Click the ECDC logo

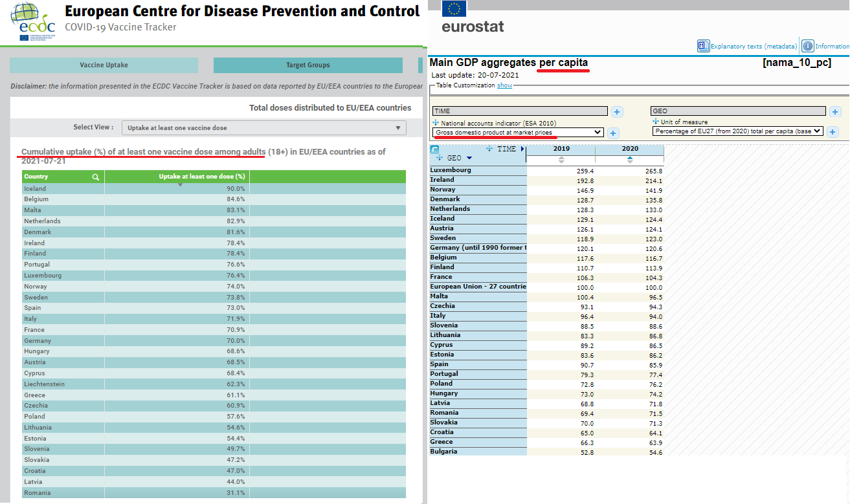pyautogui.click(x=32, y=21)
